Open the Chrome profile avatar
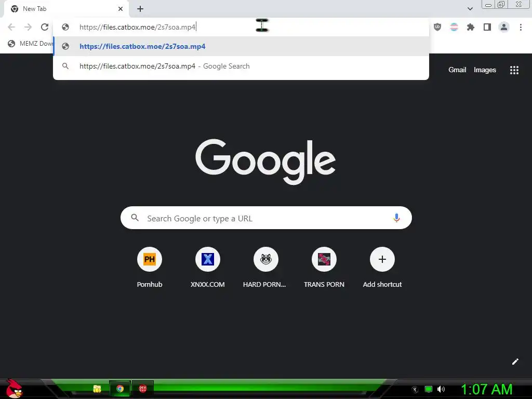This screenshot has height=399, width=532. click(x=504, y=27)
